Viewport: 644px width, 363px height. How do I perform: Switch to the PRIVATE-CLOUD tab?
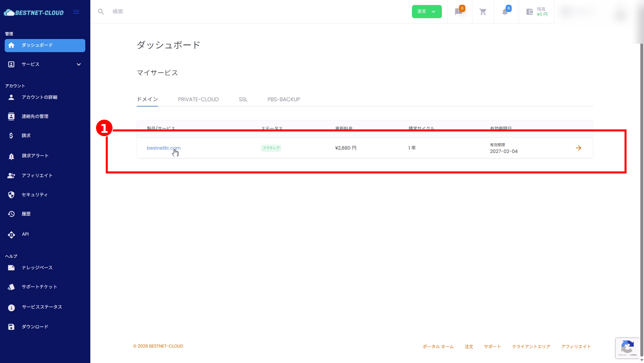[198, 99]
